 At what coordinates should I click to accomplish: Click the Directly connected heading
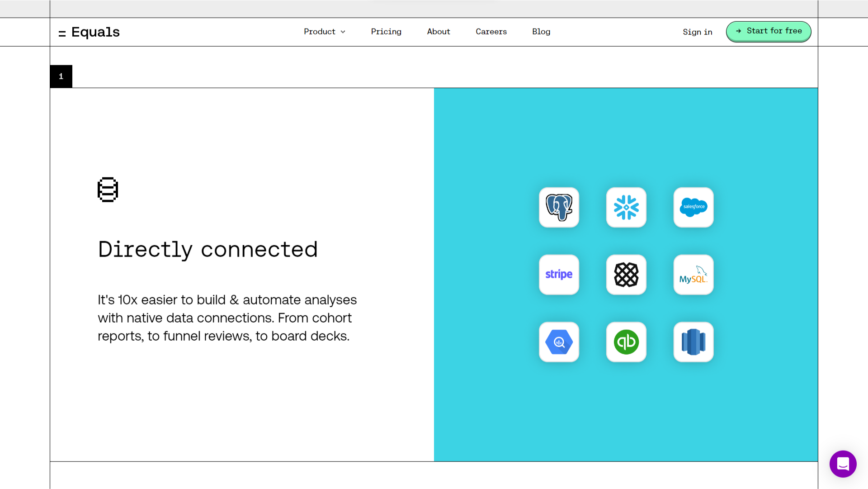pyautogui.click(x=208, y=249)
